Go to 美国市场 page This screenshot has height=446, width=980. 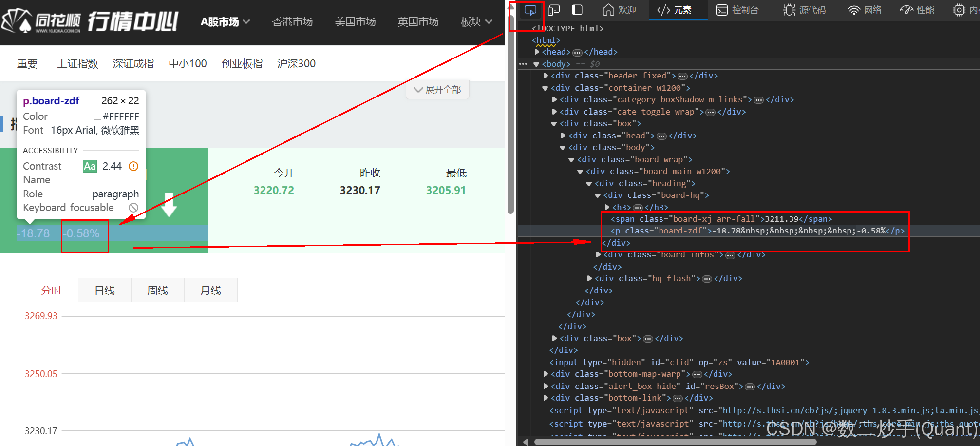pos(355,22)
